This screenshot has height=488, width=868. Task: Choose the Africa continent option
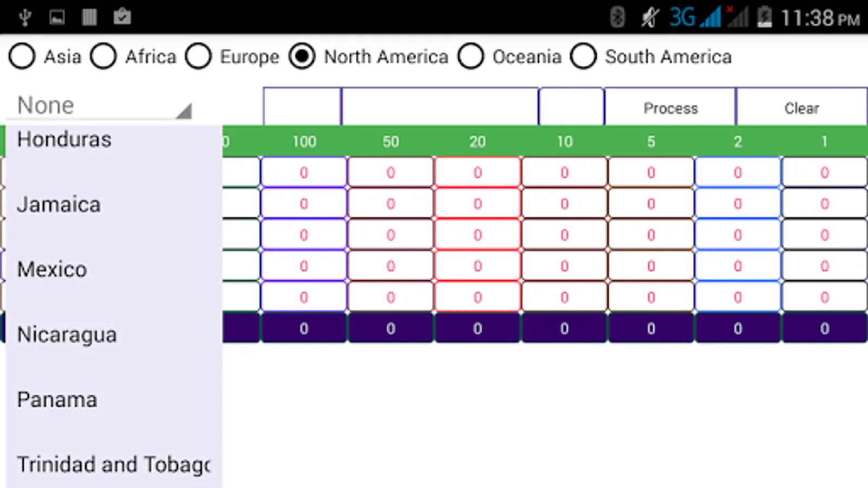tap(104, 56)
